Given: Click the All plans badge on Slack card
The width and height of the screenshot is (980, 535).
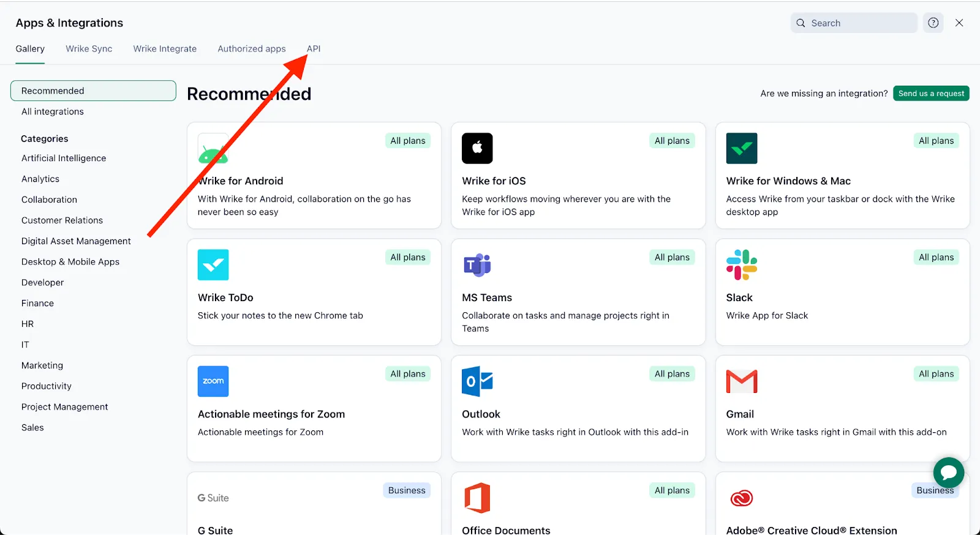Looking at the screenshot, I should click(936, 258).
